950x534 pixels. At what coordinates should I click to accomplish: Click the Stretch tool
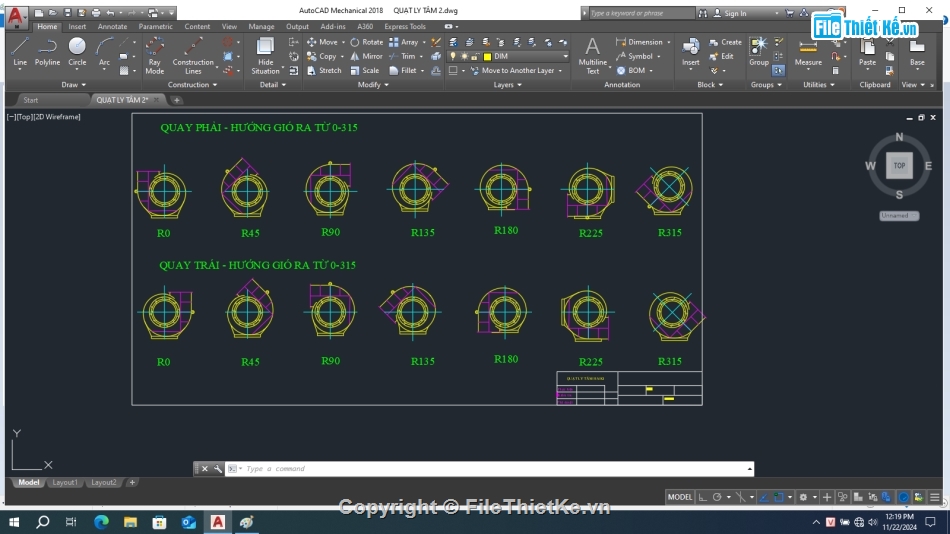point(324,70)
